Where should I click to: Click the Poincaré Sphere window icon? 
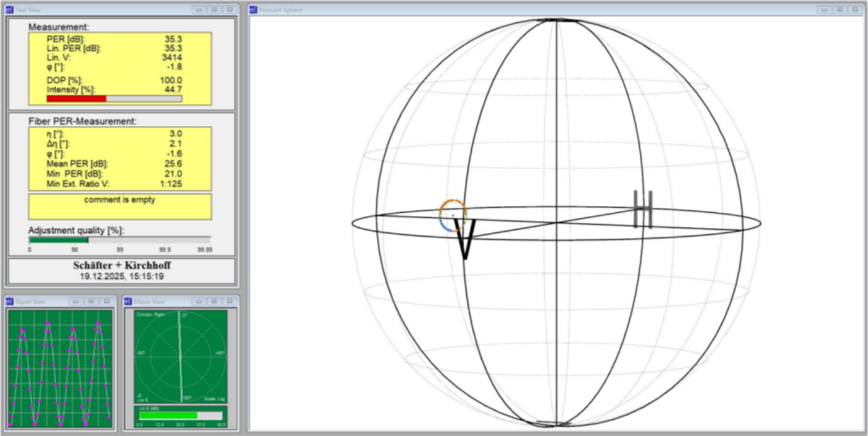(x=253, y=9)
